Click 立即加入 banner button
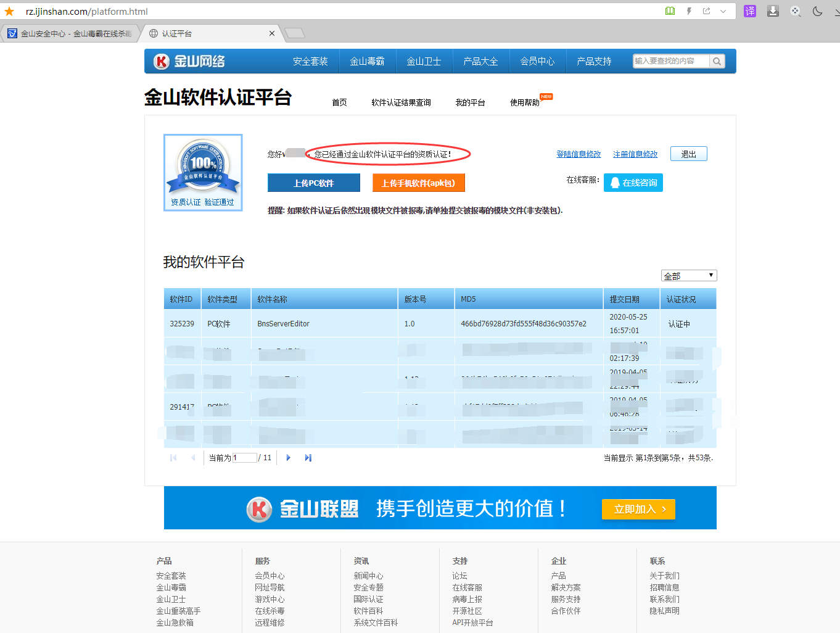 pyautogui.click(x=638, y=509)
